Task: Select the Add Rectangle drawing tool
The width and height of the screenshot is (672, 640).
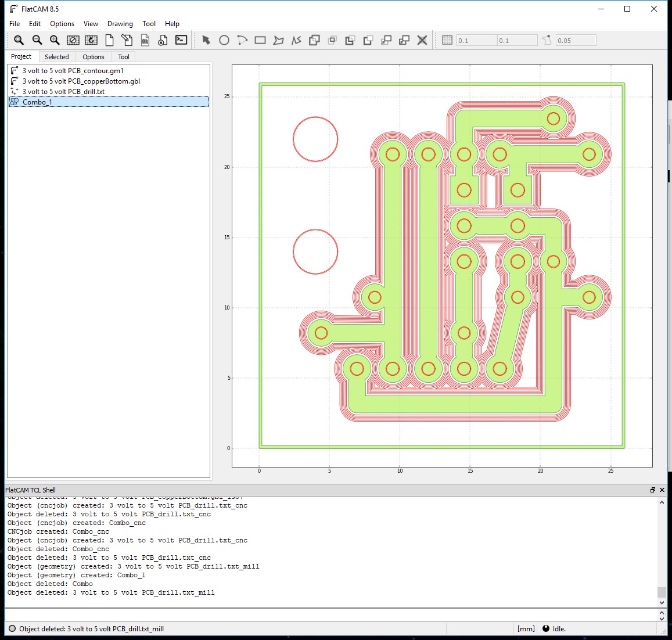Action: [260, 40]
